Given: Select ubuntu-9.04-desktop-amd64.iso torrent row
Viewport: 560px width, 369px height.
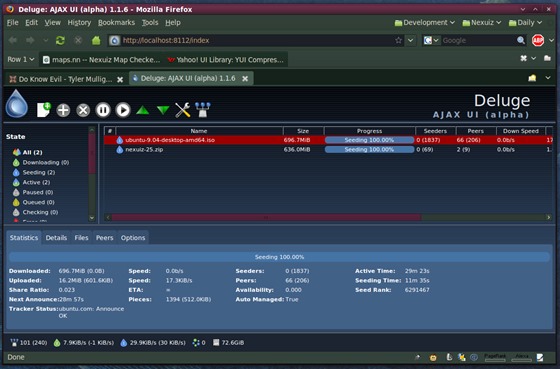Looking at the screenshot, I should point(328,140).
